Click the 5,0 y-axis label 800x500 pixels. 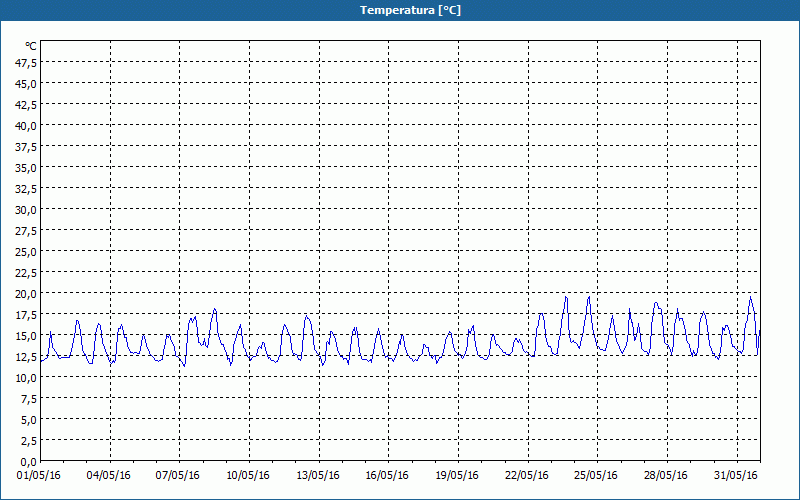point(29,420)
